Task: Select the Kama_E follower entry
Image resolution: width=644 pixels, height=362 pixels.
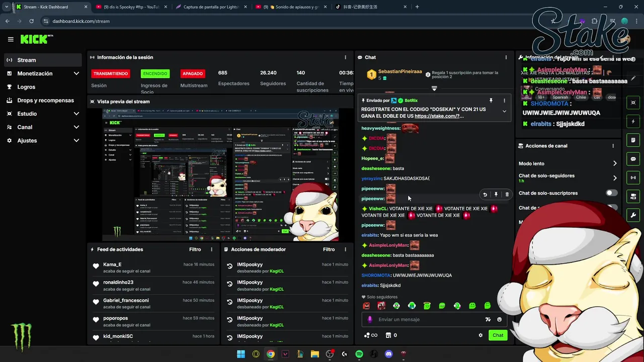Action: (x=153, y=267)
